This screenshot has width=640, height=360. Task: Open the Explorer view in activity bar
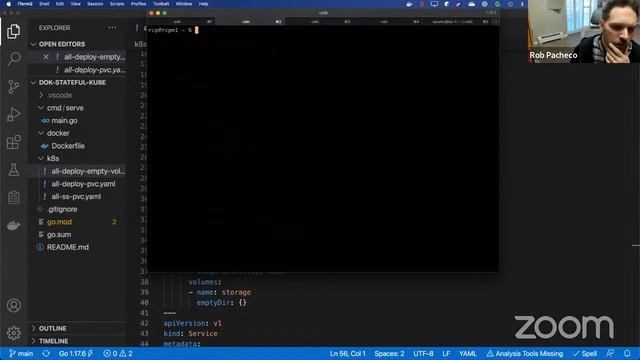(13, 31)
